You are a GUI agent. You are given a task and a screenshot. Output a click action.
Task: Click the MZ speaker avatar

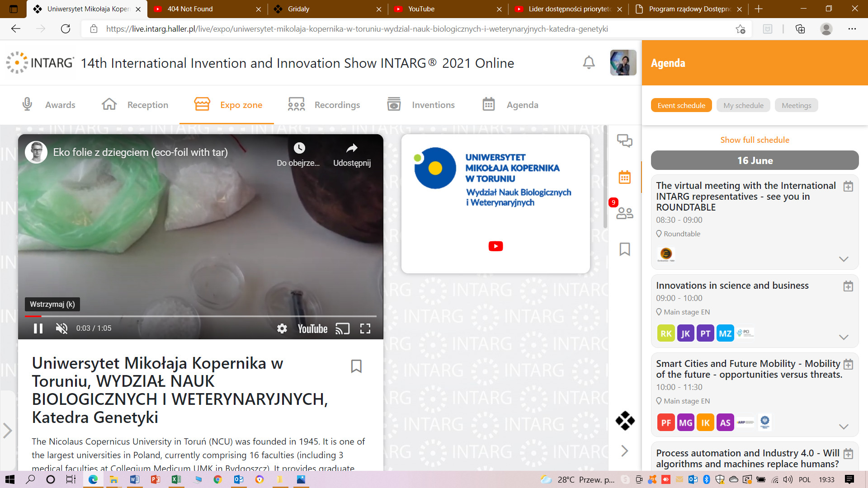pyautogui.click(x=725, y=333)
